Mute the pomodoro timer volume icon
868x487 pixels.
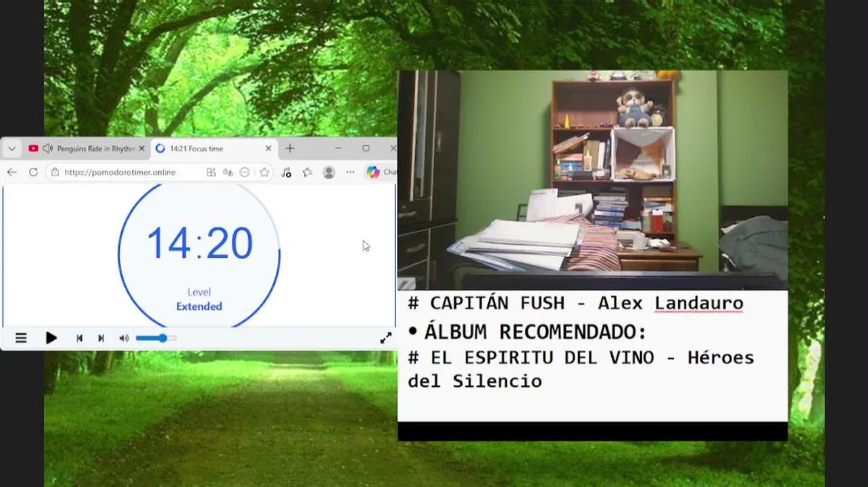[x=124, y=338]
